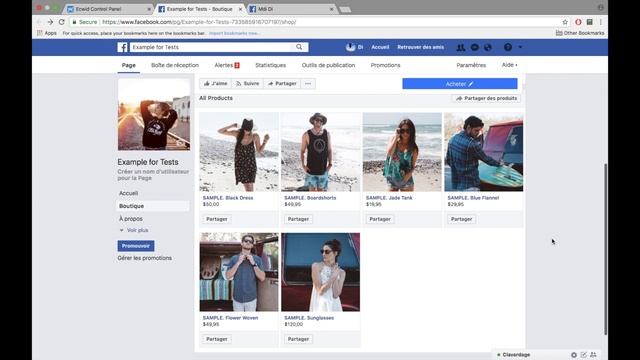The width and height of the screenshot is (640, 360).
Task: Open Sunglasses product image
Action: 321,272
